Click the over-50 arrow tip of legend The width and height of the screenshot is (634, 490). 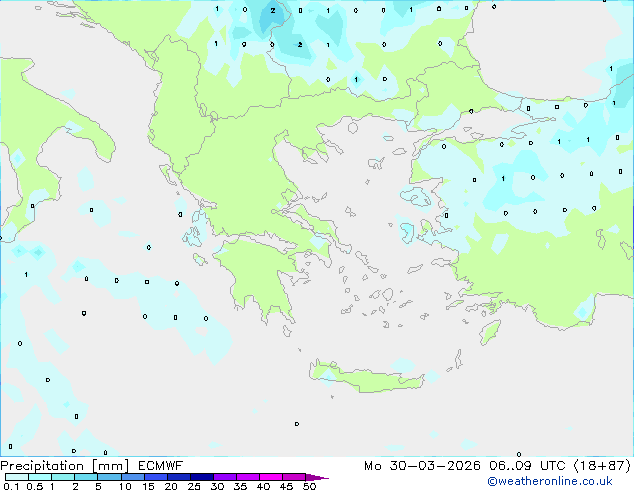[x=317, y=477]
